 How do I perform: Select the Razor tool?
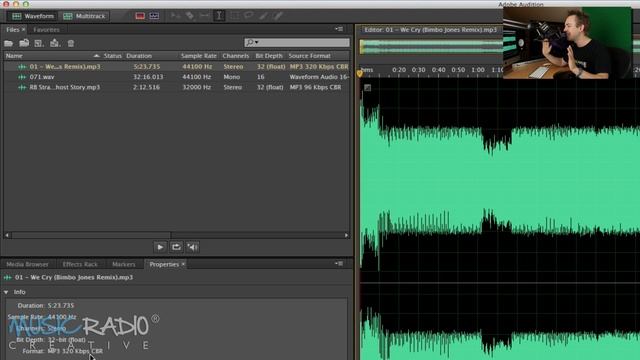point(190,16)
